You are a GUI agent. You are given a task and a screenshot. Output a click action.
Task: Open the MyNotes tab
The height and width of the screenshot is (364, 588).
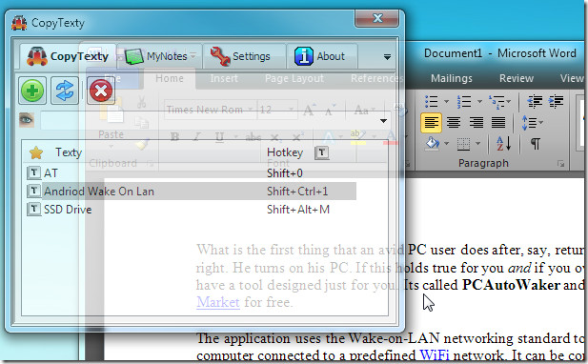click(160, 56)
